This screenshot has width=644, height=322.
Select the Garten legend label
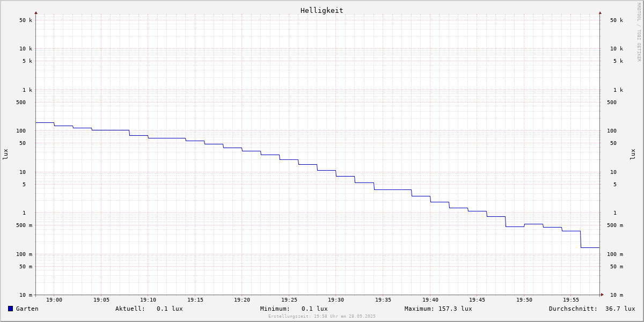point(27,309)
